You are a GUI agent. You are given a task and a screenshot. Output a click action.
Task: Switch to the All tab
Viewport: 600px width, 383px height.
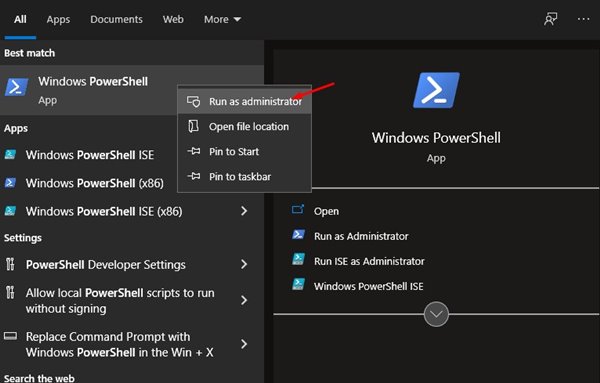pyautogui.click(x=20, y=19)
